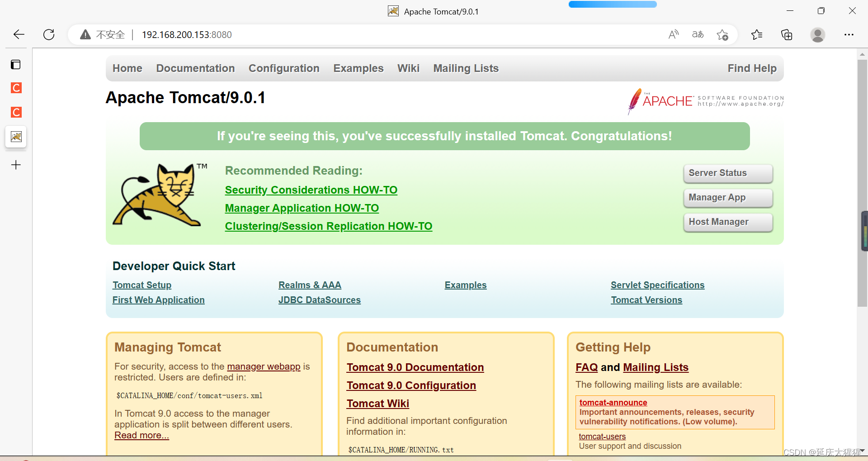Click the $CATALINA_HOME/conf/tomcat-users.xml path text
The height and width of the screenshot is (461, 868).
point(189,396)
